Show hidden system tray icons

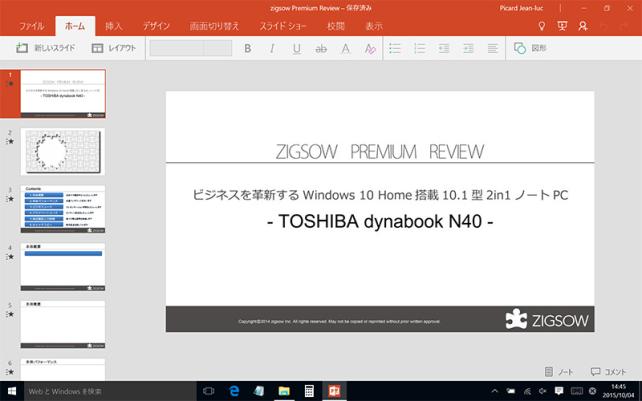click(x=494, y=391)
